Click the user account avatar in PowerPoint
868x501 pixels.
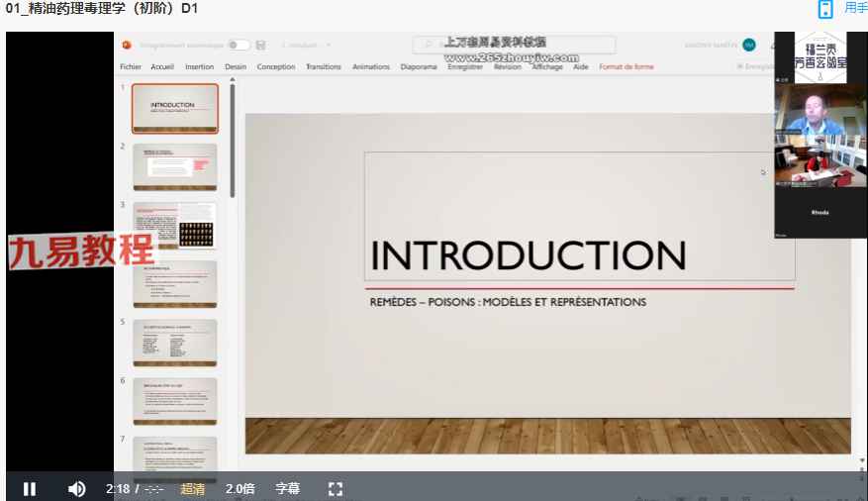coord(749,45)
